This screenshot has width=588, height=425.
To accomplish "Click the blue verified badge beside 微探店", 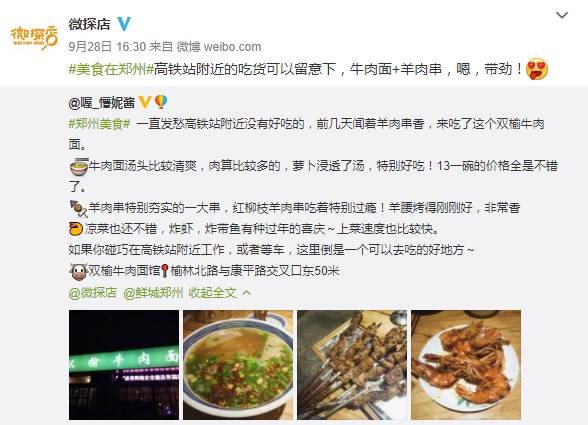I will click(124, 24).
